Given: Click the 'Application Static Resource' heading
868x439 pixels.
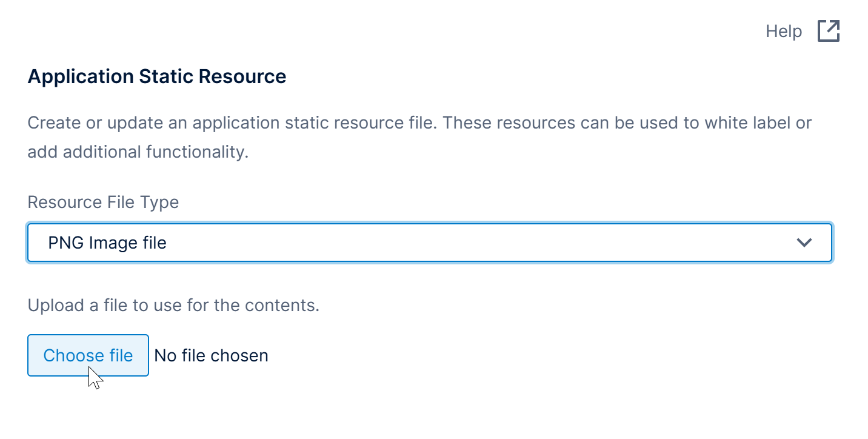Looking at the screenshot, I should point(157,76).
